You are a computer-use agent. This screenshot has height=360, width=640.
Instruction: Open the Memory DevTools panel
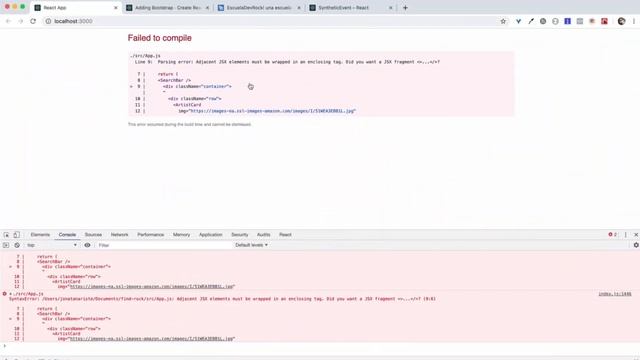point(181,235)
